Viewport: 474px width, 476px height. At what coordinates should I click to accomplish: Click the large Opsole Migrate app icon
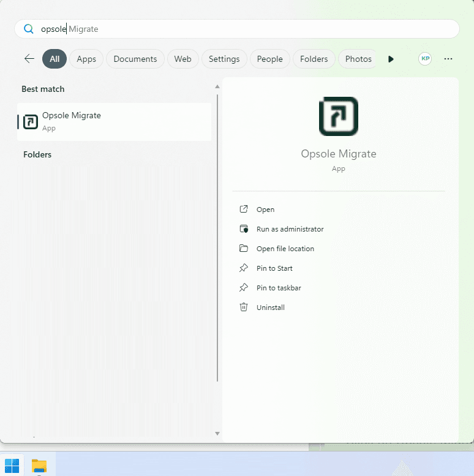(339, 116)
